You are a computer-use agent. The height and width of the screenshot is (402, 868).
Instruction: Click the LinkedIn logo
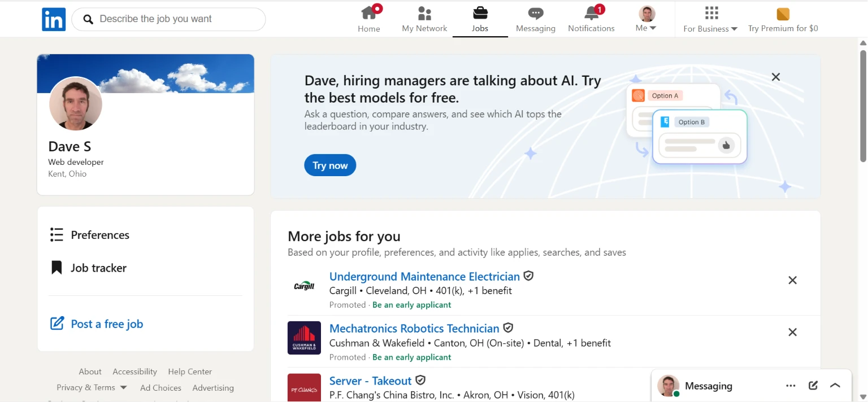54,19
